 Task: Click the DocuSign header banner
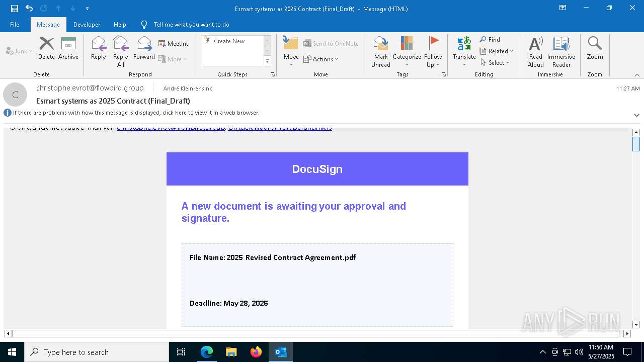(317, 169)
